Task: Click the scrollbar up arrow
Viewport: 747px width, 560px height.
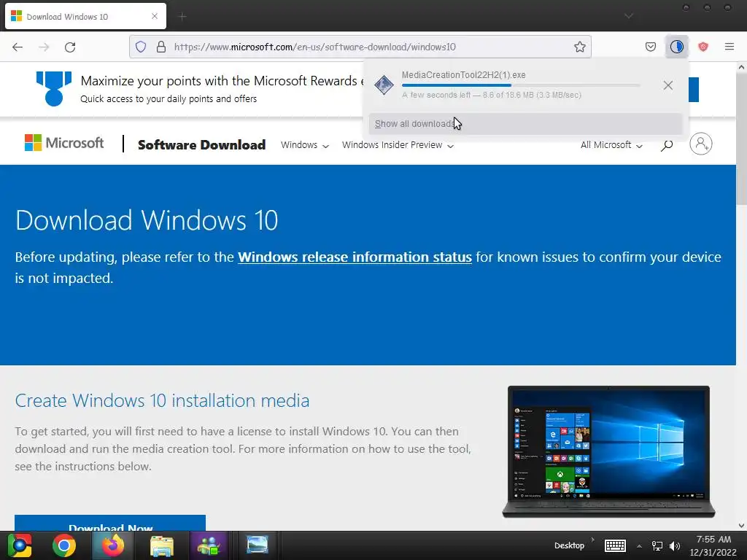Action: (741, 67)
